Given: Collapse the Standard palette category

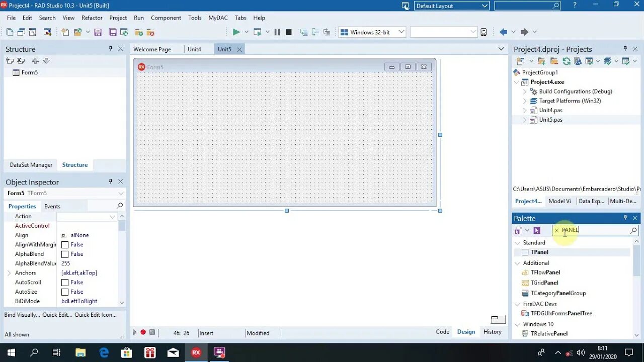Looking at the screenshot, I should click(517, 243).
